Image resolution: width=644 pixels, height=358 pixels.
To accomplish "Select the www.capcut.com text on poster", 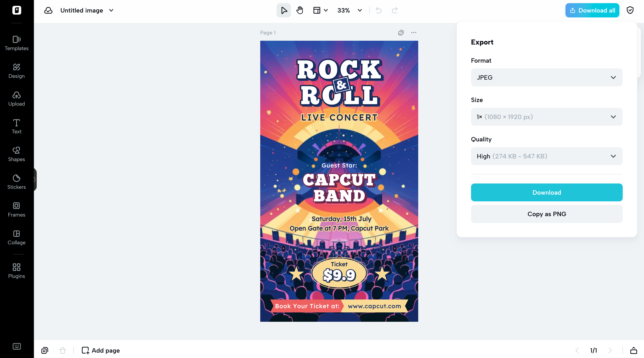I will [x=375, y=306].
